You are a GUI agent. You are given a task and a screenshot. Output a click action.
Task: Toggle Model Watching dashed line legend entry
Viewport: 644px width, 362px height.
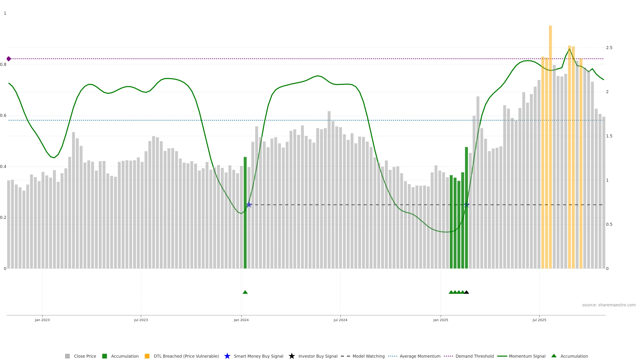(368, 356)
